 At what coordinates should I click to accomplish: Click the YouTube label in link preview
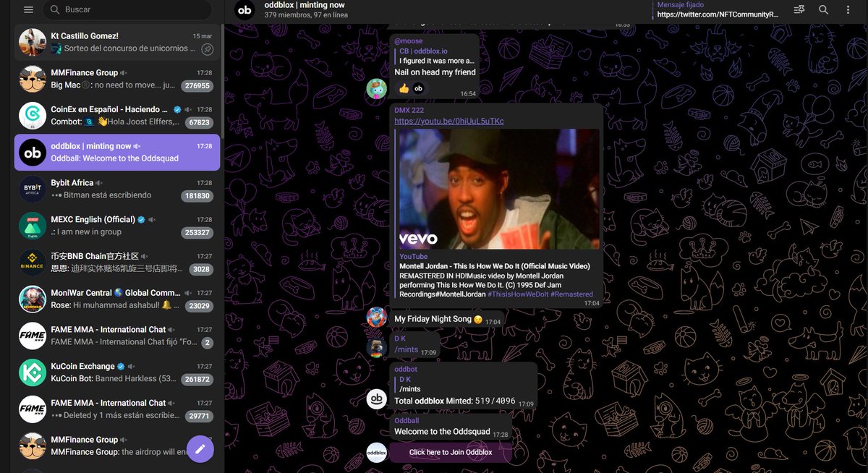(x=413, y=256)
